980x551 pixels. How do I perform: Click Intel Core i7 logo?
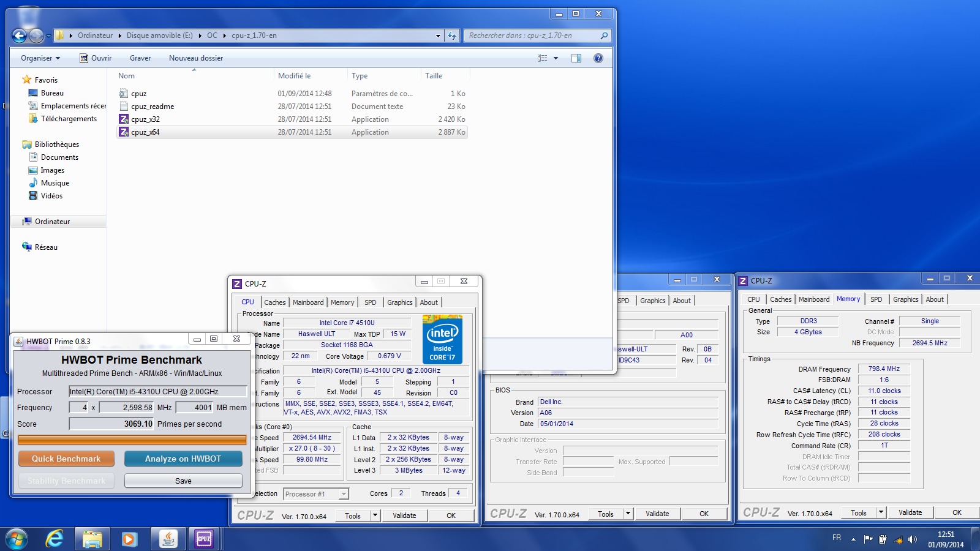click(442, 339)
